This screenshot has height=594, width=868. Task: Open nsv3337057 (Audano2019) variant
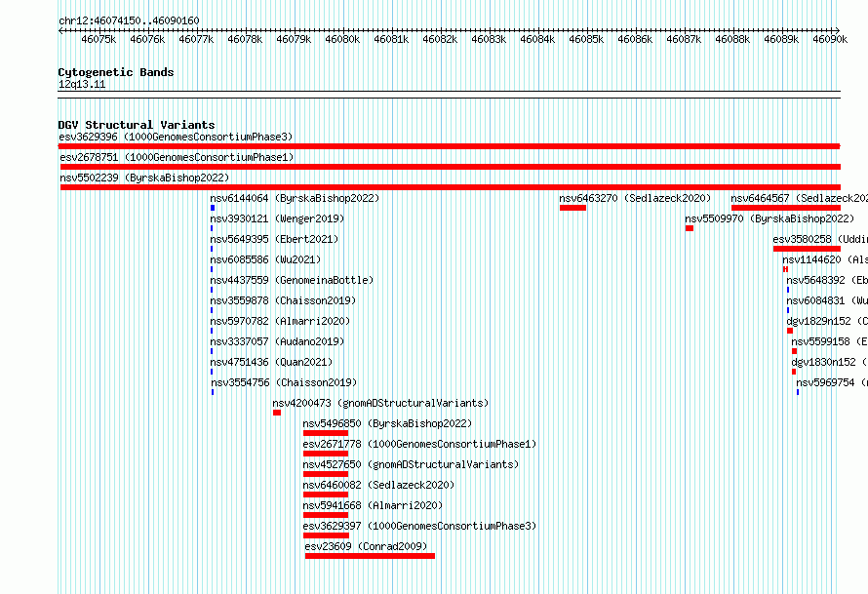[x=277, y=341]
